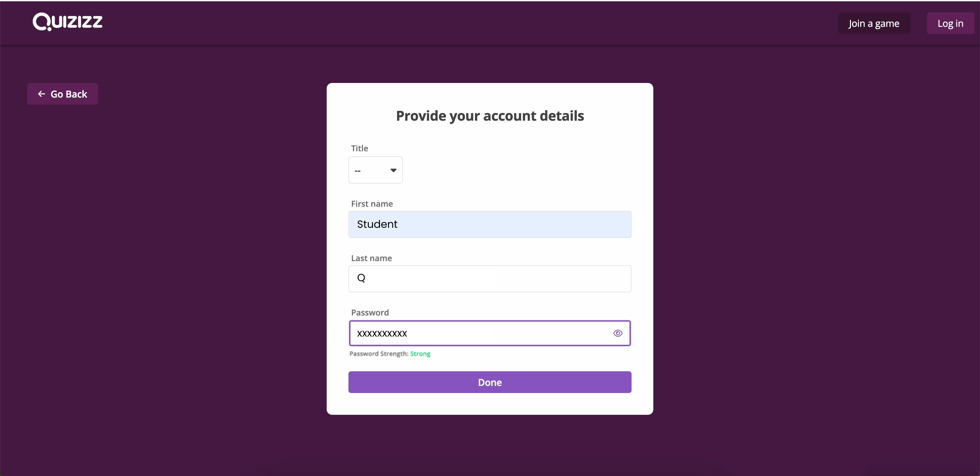The image size is (980, 476).
Task: Click the First name field containing Student
Action: pyautogui.click(x=490, y=224)
